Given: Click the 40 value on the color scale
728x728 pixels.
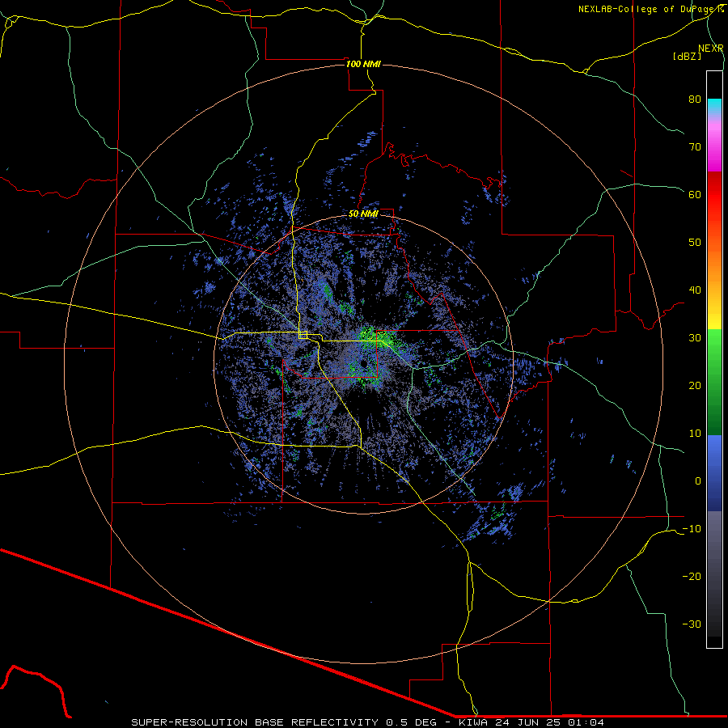Looking at the screenshot, I should tap(695, 290).
